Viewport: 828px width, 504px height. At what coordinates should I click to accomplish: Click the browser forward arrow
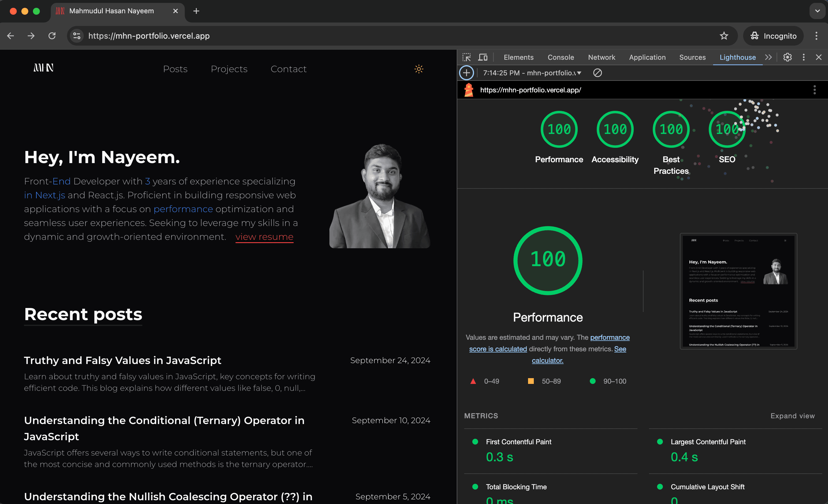[x=31, y=36]
